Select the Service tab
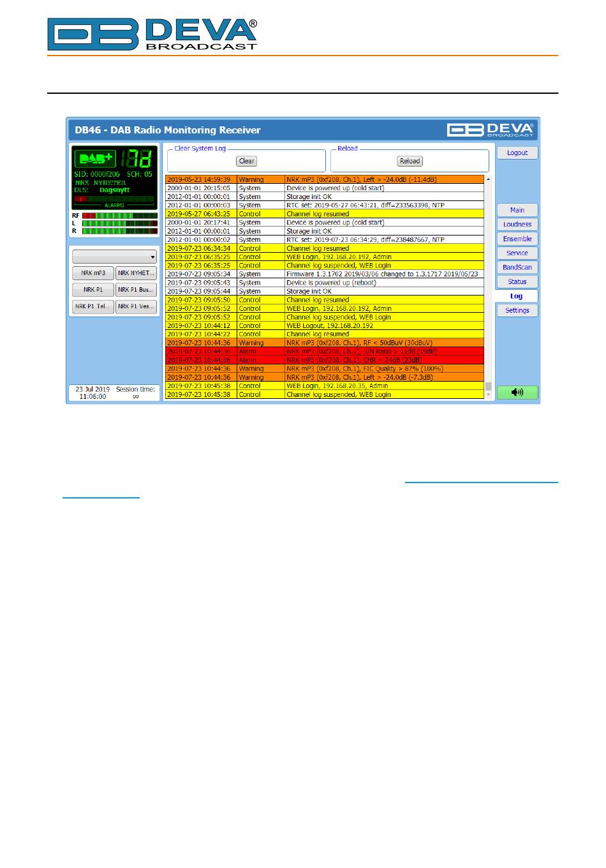This screenshot has height=868, width=606. (517, 253)
